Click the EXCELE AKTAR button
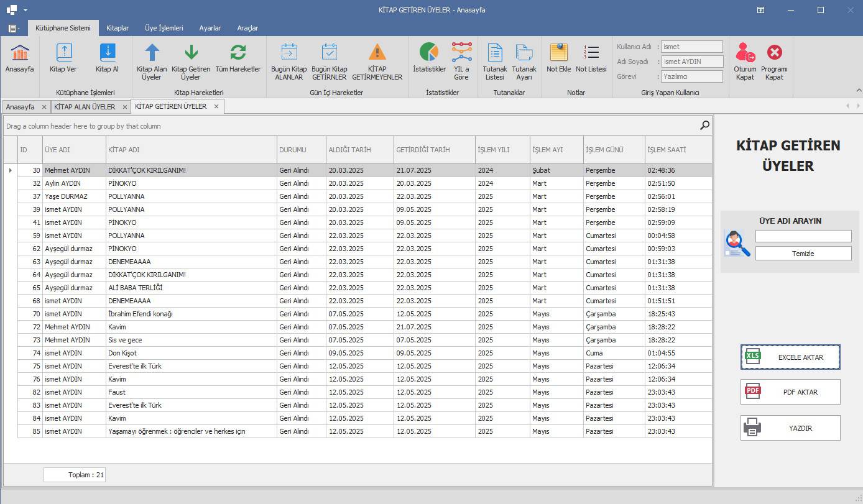863x504 pixels. click(x=790, y=357)
